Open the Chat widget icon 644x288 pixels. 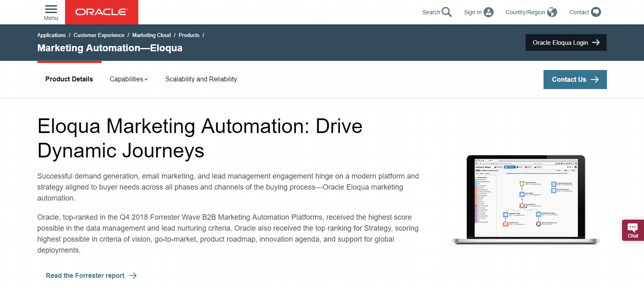coord(633,230)
